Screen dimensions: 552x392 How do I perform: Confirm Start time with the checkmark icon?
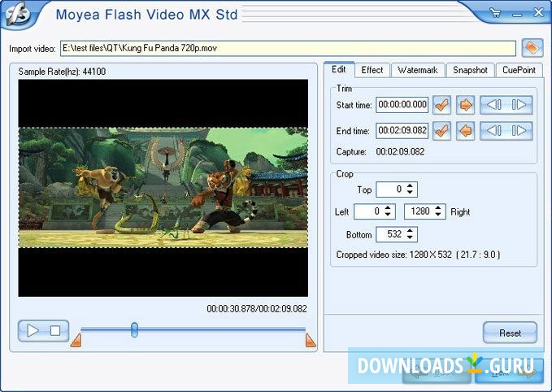[x=441, y=105]
